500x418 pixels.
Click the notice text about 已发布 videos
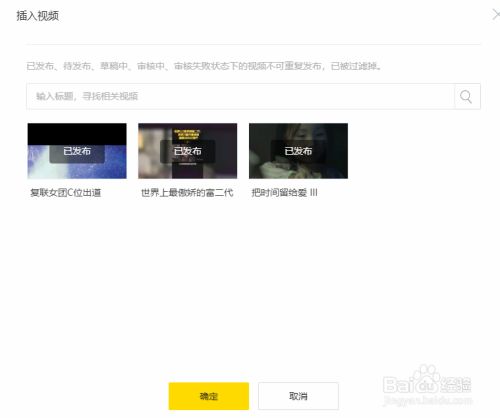pyautogui.click(x=204, y=66)
